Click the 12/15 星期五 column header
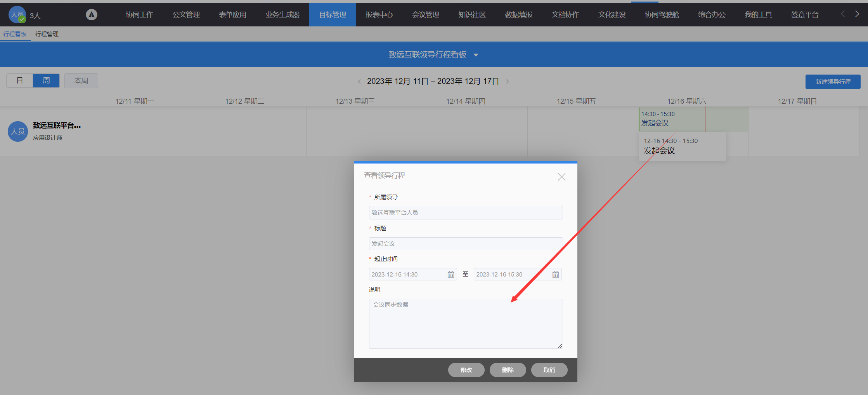The height and width of the screenshot is (395, 868). pyautogui.click(x=576, y=101)
